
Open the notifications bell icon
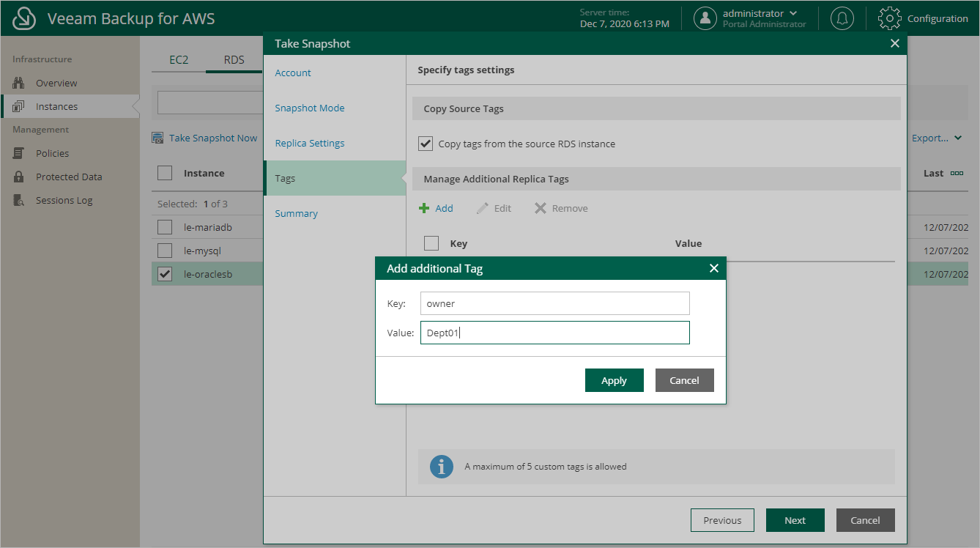pyautogui.click(x=842, y=18)
